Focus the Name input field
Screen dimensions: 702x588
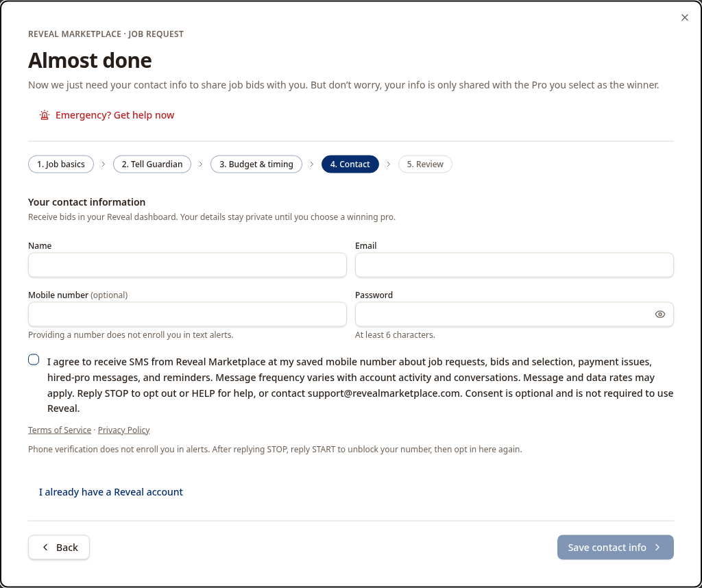187,265
